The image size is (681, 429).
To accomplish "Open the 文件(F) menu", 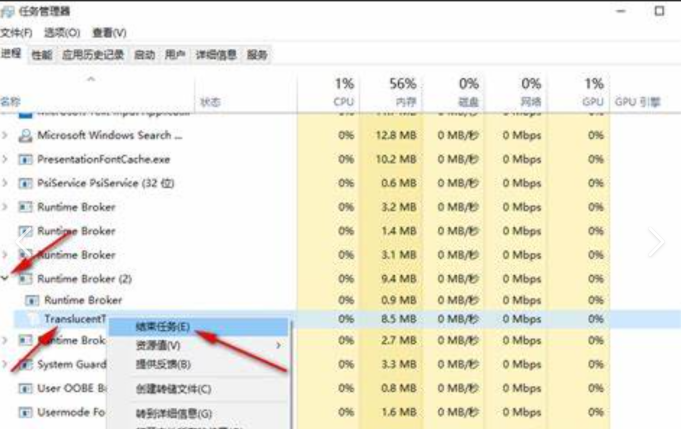I will (x=17, y=33).
